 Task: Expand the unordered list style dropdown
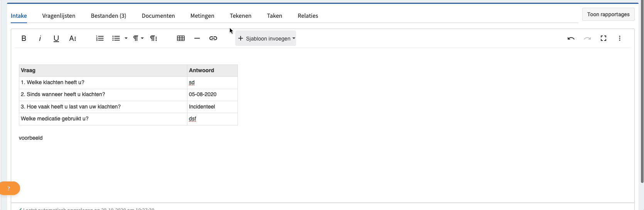[x=126, y=38]
